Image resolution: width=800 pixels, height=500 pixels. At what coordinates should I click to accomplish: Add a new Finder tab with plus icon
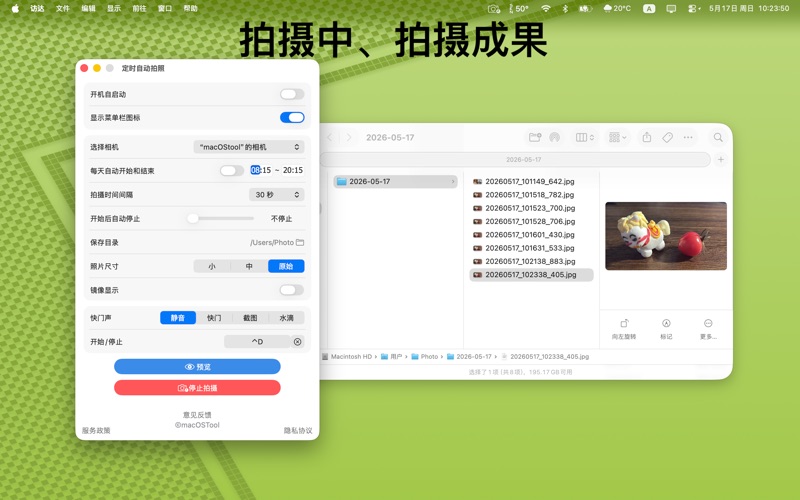720,160
